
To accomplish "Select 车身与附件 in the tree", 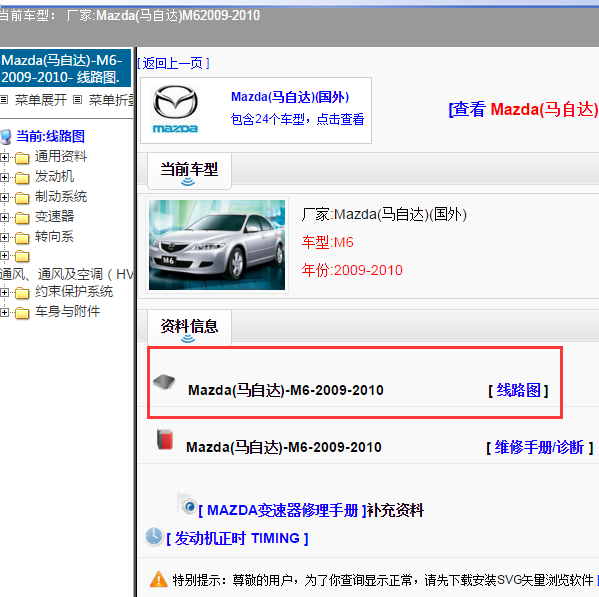I will coord(67,311).
